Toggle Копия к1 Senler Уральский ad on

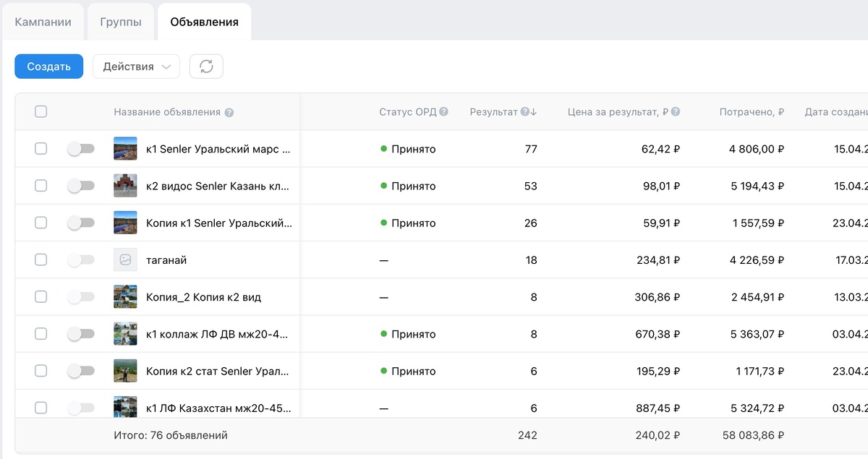click(x=81, y=223)
